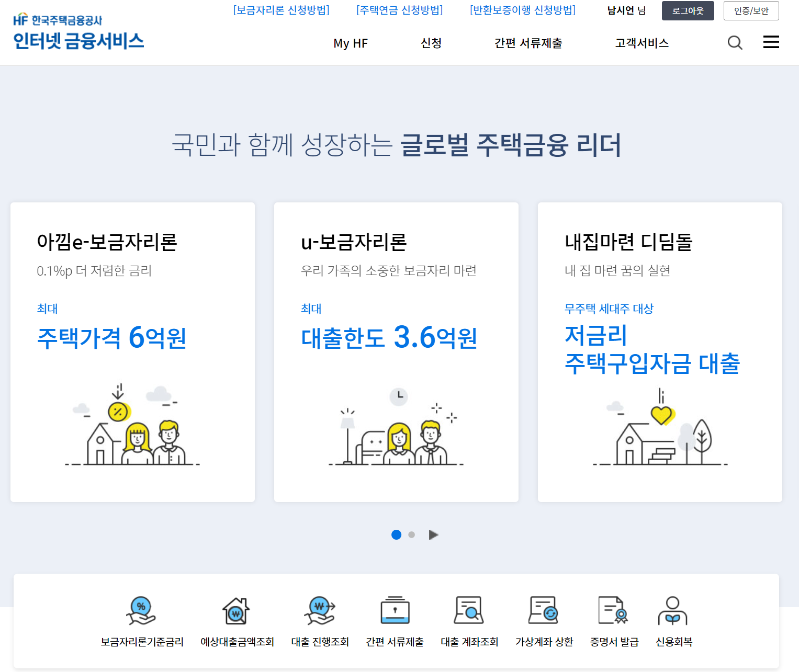Open the u-보금자리론 card title
This screenshot has width=799, height=672.
354,242
